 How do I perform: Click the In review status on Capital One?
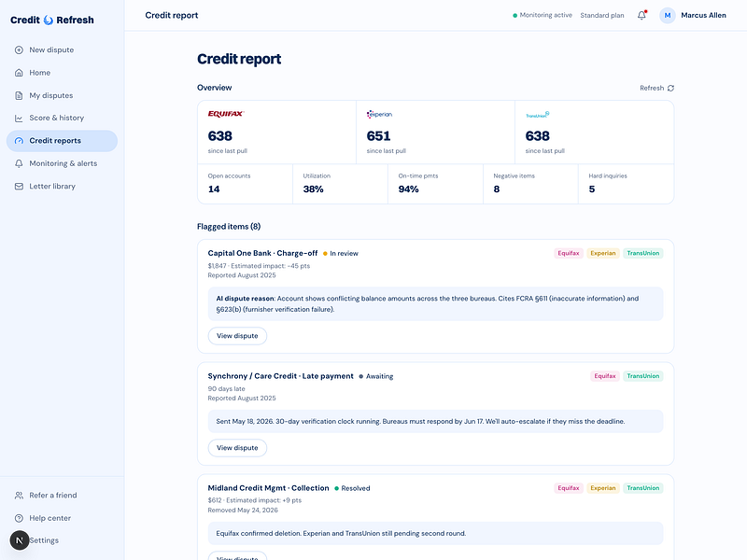341,254
